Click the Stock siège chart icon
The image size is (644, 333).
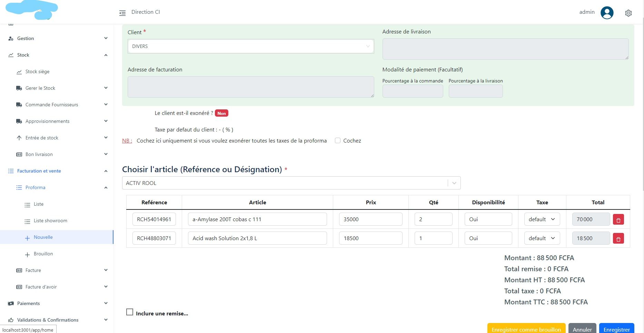point(19,72)
